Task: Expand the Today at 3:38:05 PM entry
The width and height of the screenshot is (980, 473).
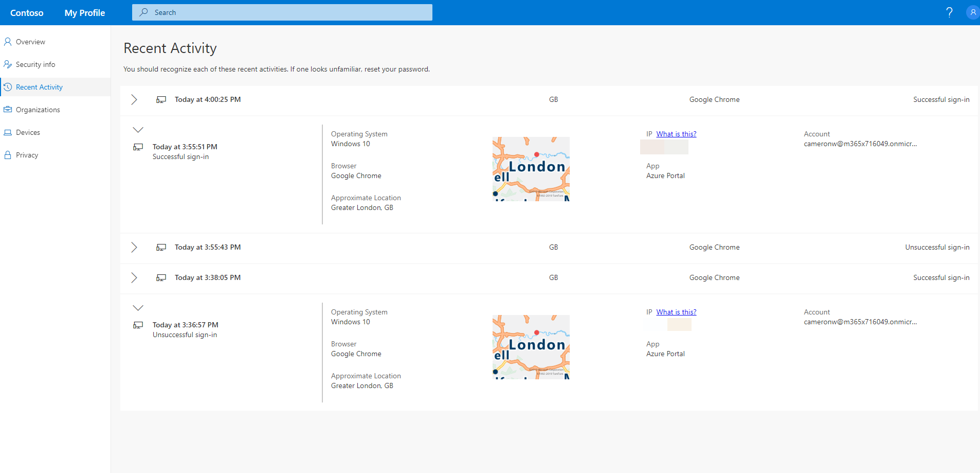Action: click(134, 278)
